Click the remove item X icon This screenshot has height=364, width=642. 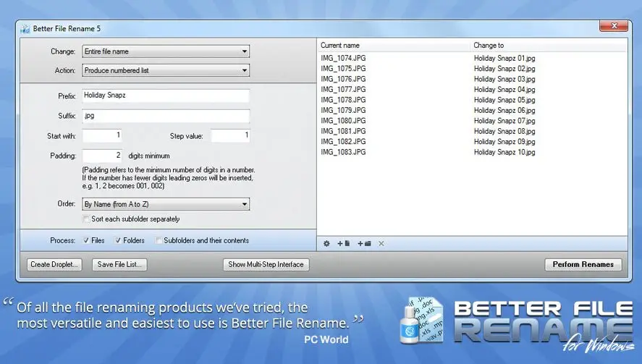click(381, 244)
